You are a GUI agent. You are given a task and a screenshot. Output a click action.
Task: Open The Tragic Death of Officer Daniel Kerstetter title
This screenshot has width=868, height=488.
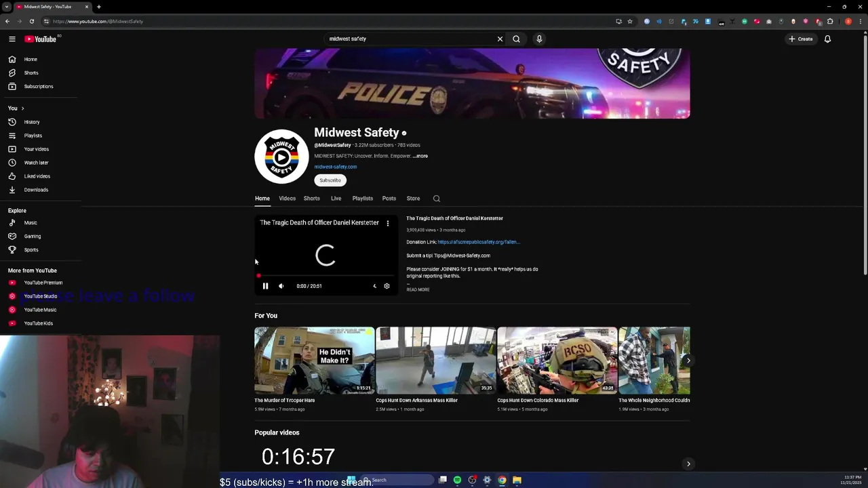454,218
